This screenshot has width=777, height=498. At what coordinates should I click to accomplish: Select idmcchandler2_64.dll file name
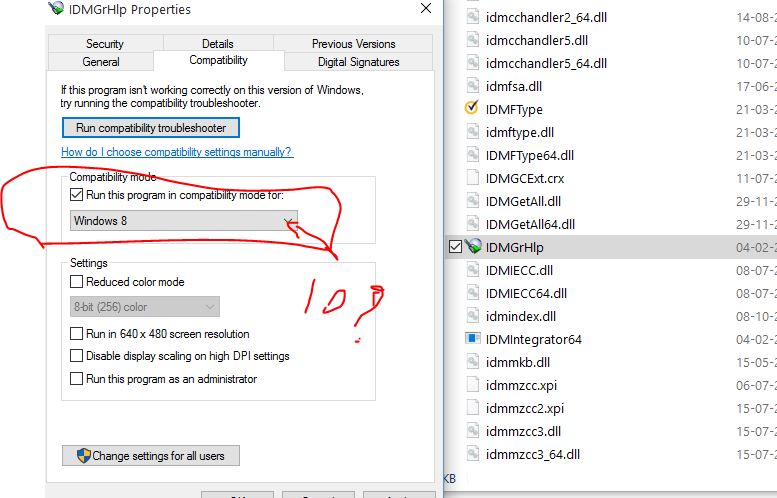click(x=546, y=17)
